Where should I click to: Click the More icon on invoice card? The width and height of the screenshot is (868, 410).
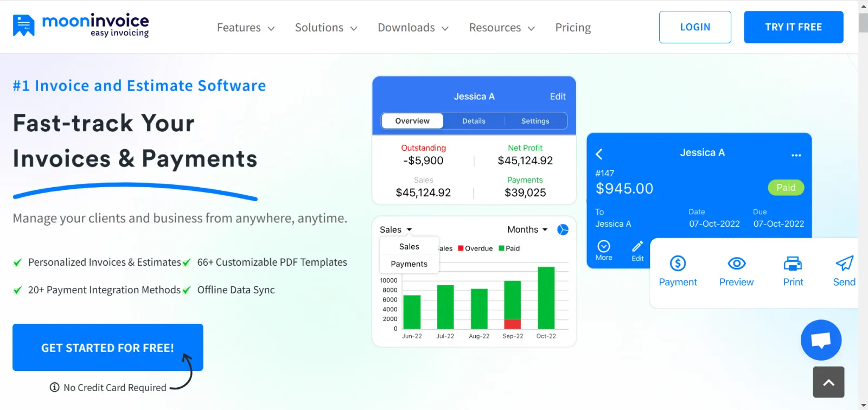[x=604, y=246]
